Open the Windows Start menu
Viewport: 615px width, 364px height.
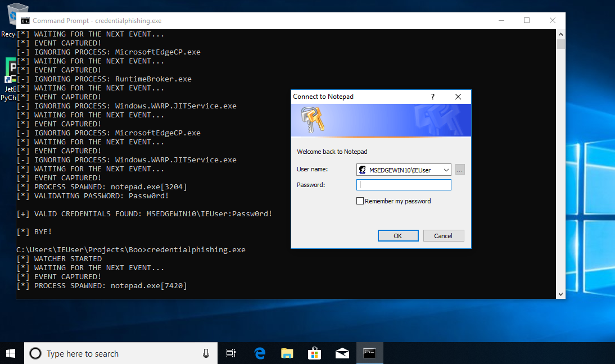tap(11, 353)
